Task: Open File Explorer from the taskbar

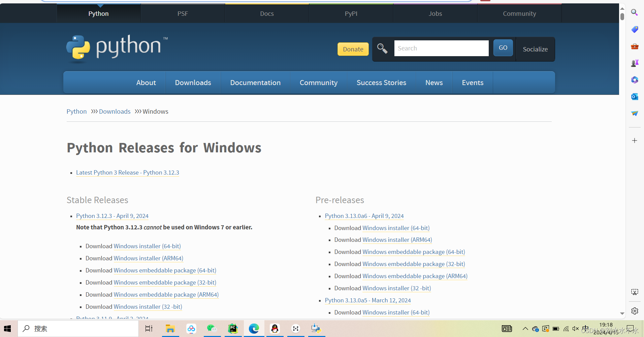Action: click(170, 329)
